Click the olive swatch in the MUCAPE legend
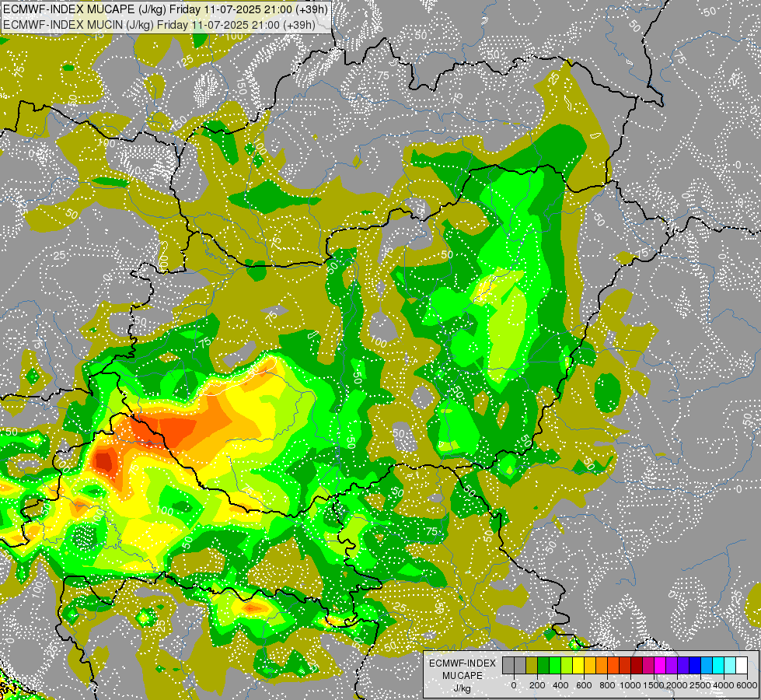This screenshot has width=761, height=700. (532, 665)
